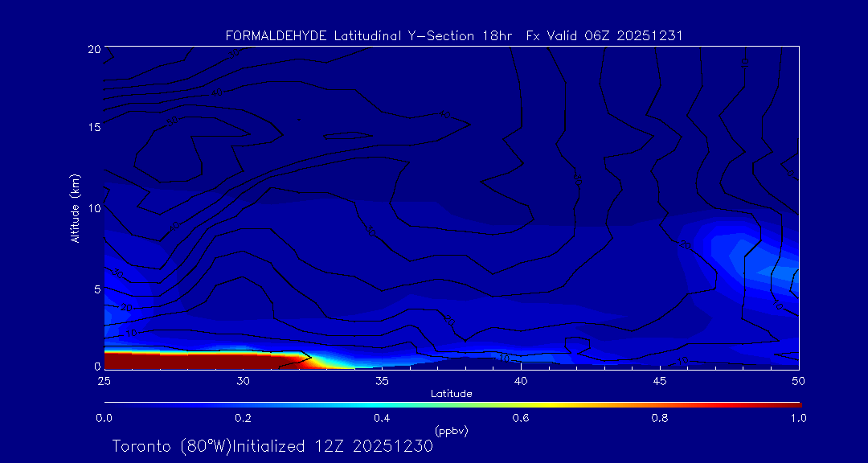Image resolution: width=868 pixels, height=463 pixels.
Task: Click the Toronto (80°W) initialization caption
Action: pyautogui.click(x=272, y=446)
